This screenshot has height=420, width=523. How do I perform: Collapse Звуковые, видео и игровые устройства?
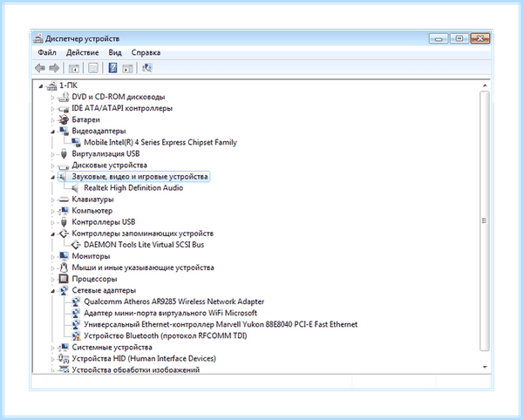[x=52, y=178]
